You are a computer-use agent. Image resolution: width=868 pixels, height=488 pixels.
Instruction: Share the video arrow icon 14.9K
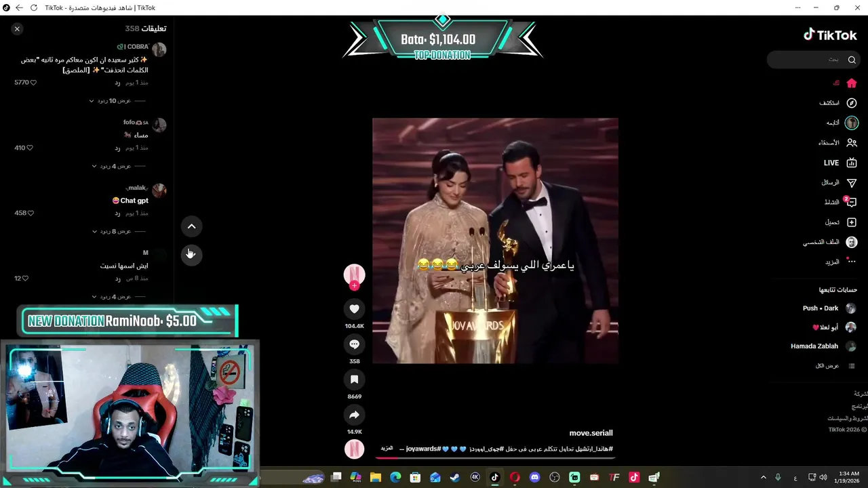coord(354,415)
